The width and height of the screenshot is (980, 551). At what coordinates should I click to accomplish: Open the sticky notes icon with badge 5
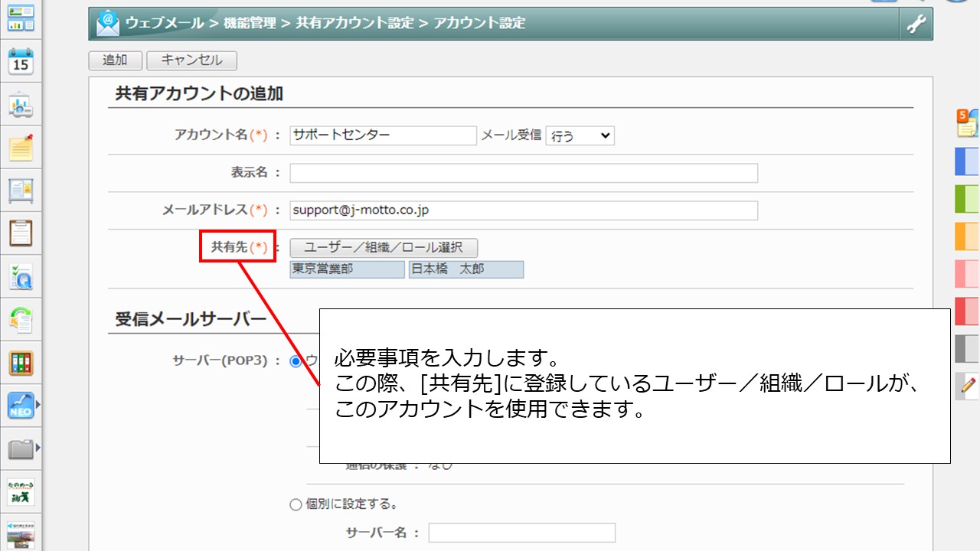967,122
